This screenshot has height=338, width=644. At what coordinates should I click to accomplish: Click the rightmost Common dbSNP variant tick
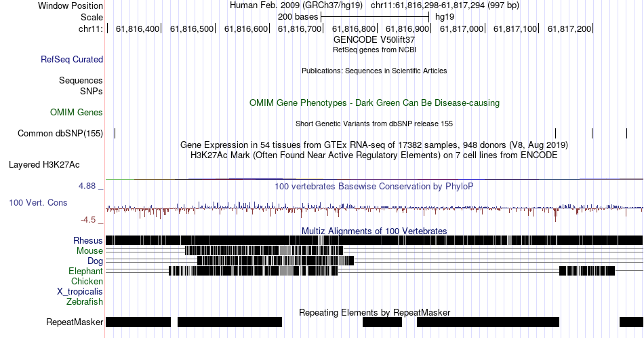pos(627,133)
